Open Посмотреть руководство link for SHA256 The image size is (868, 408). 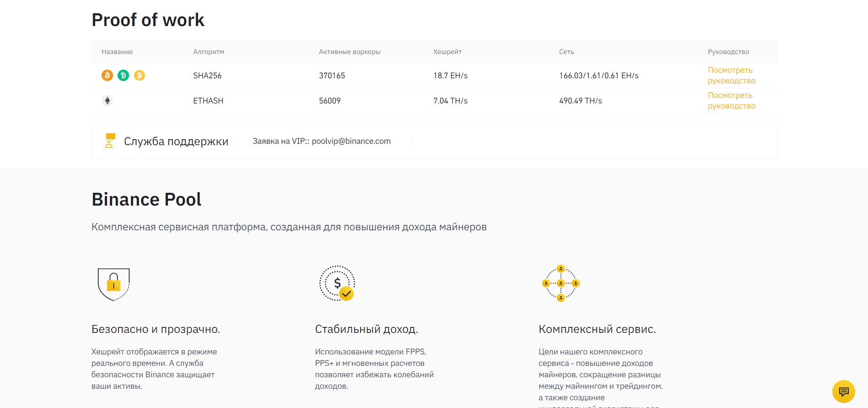click(x=731, y=76)
